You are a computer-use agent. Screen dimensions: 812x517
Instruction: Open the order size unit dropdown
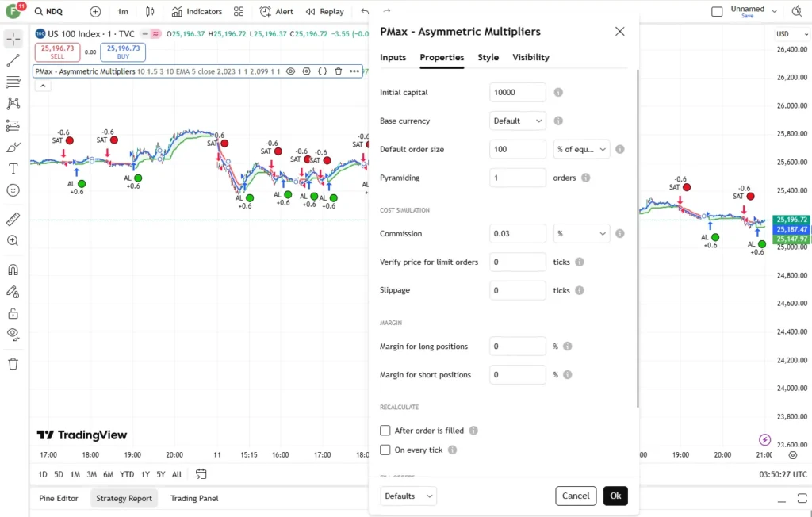point(581,149)
